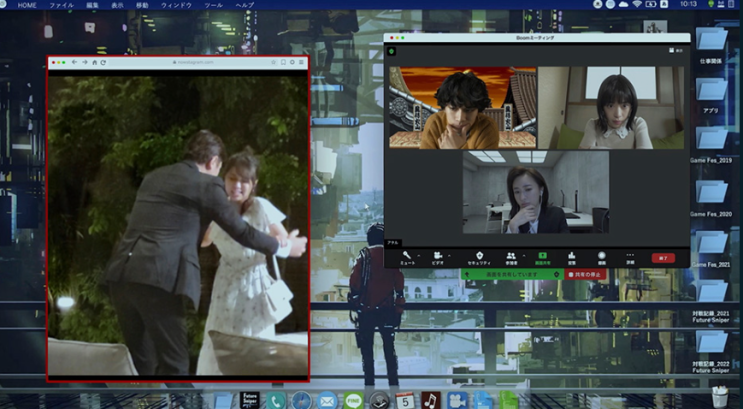Open the 表示 menu in menu bar

(117, 5)
